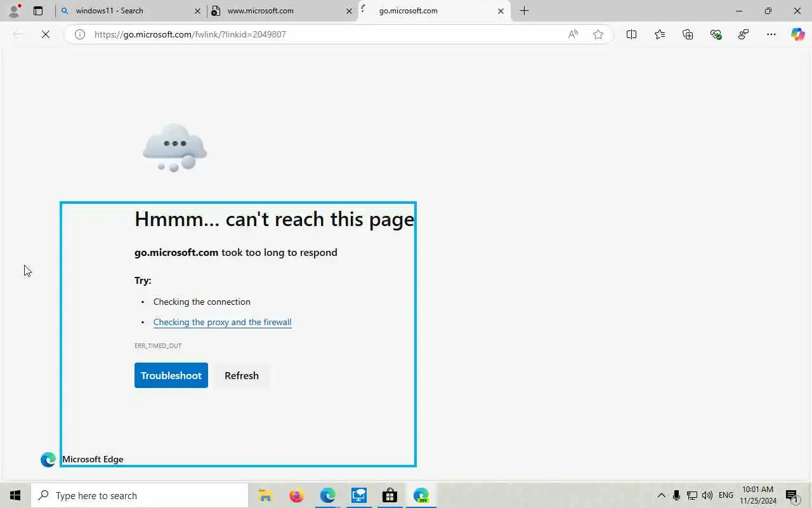This screenshot has width=812, height=508.
Task: Select the ERR_TIMED_OUT error code text
Action: (158, 346)
